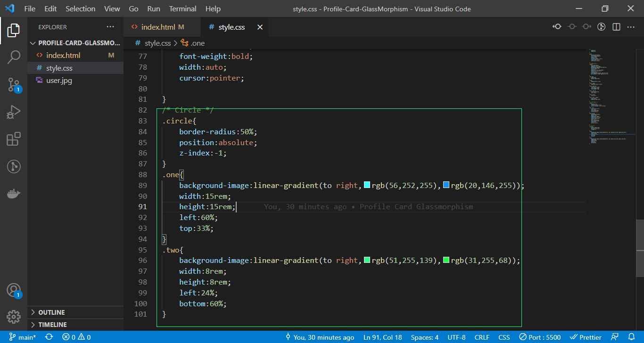This screenshot has height=343, width=644.
Task: Open the Go menu
Action: point(133,8)
